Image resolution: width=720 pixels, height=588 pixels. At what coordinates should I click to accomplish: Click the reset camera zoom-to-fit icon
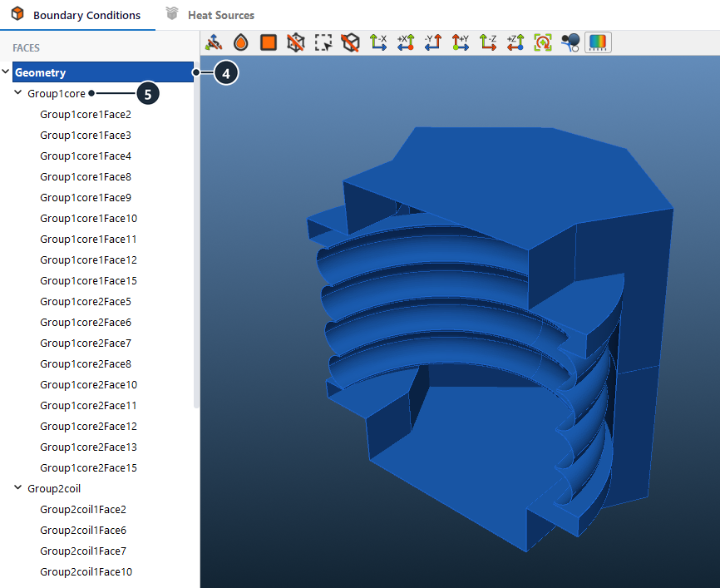(543, 42)
